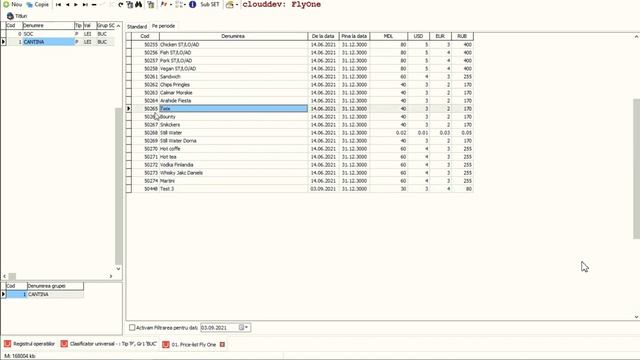640x360 pixels.
Task: Click the De la data column header
Action: pos(323,36)
